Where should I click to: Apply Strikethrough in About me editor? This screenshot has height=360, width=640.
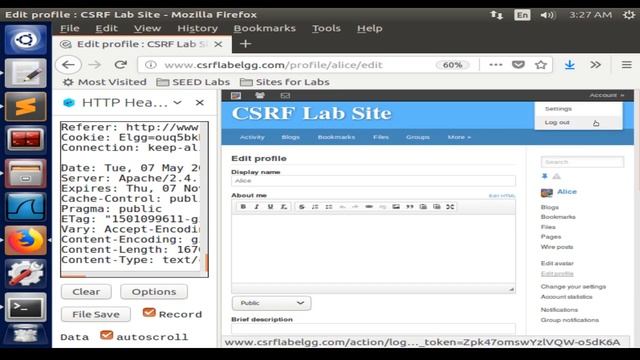pyautogui.click(x=302, y=207)
